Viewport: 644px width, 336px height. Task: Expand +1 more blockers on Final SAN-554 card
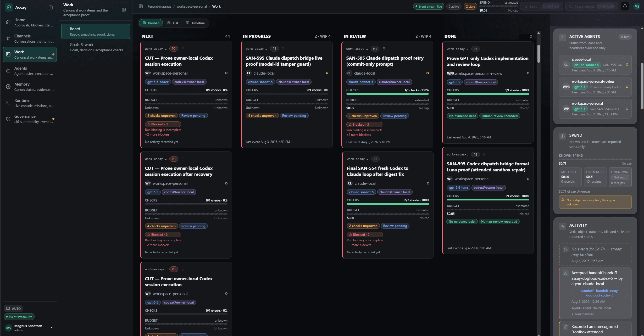(359, 245)
